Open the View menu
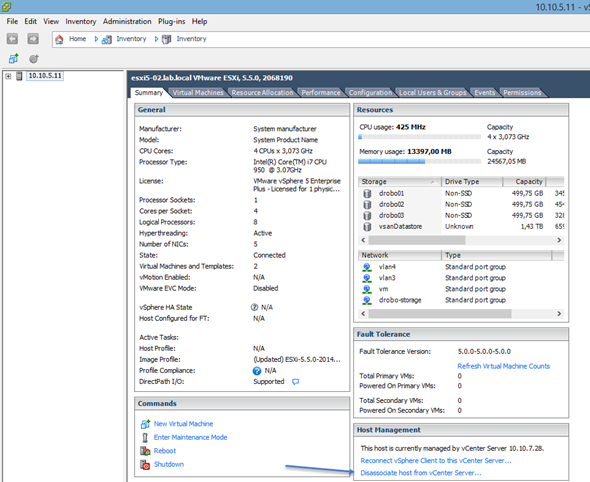The width and height of the screenshot is (590, 482). pos(51,21)
